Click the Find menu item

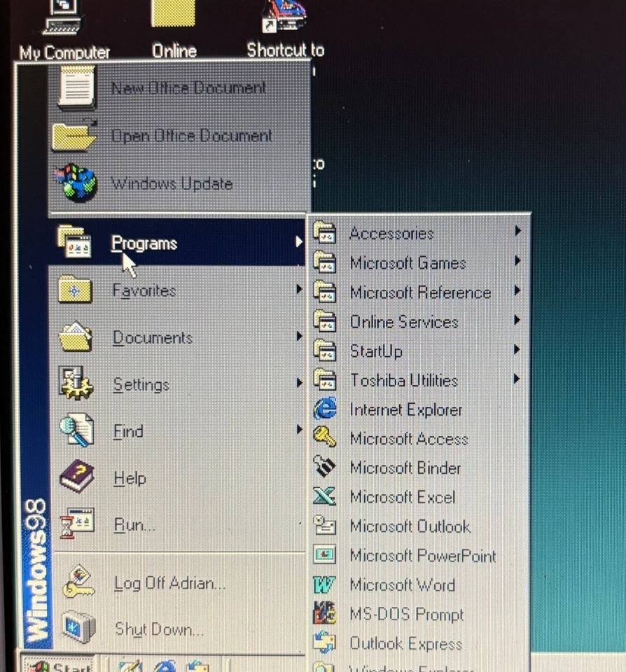click(x=127, y=431)
